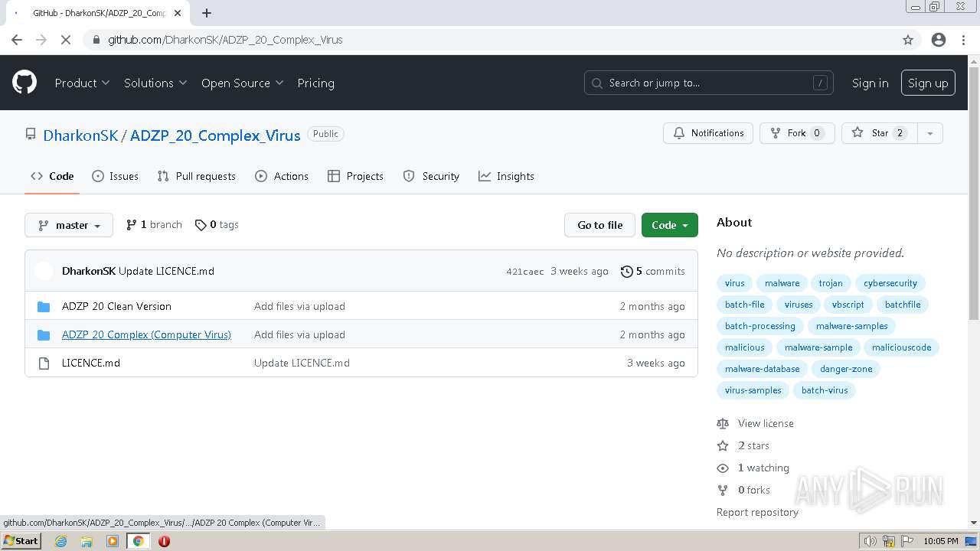View the 0 tags link
980x551 pixels.
pyautogui.click(x=217, y=224)
